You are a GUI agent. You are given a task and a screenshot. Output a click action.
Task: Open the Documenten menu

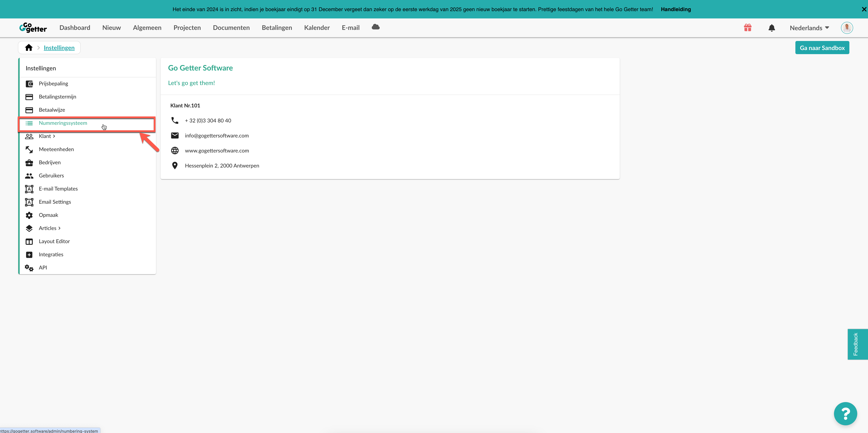coord(231,28)
